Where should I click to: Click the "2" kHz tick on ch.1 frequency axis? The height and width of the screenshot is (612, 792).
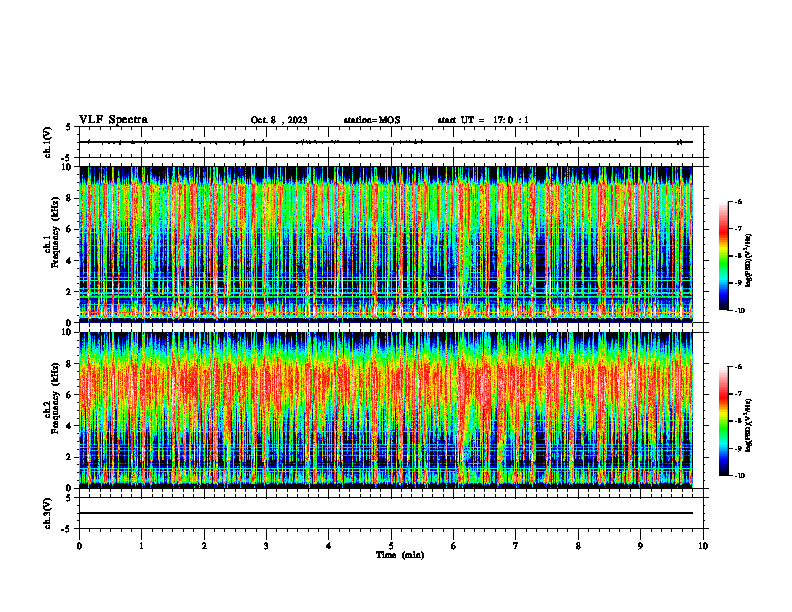click(70, 291)
